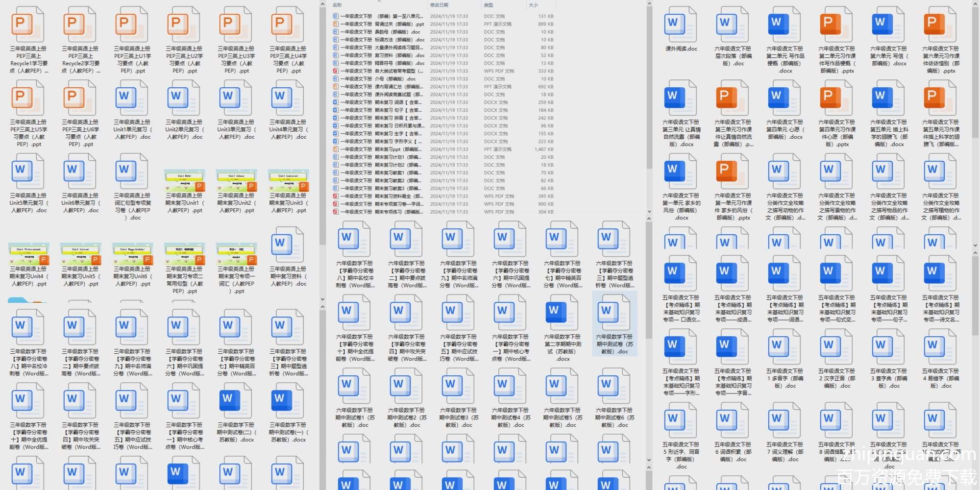Click PDF icon beside 各大类试卷常考题型 row

point(336,71)
